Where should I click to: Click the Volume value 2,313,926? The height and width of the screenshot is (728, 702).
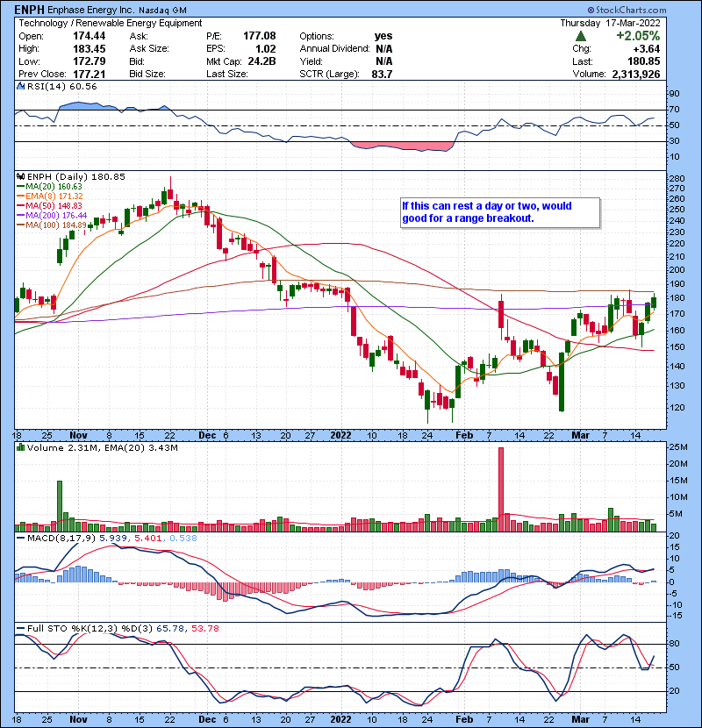(x=635, y=74)
